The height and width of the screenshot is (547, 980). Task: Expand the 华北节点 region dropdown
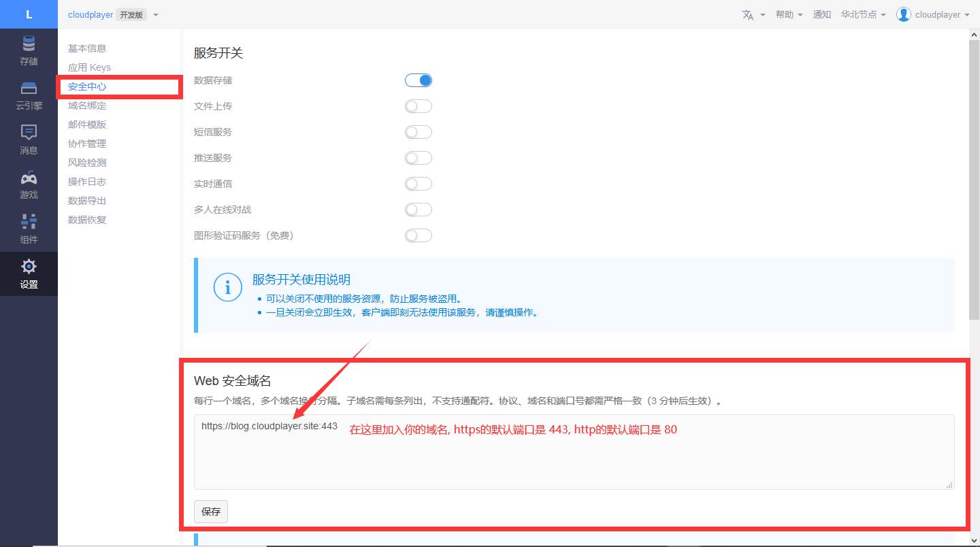coord(863,14)
